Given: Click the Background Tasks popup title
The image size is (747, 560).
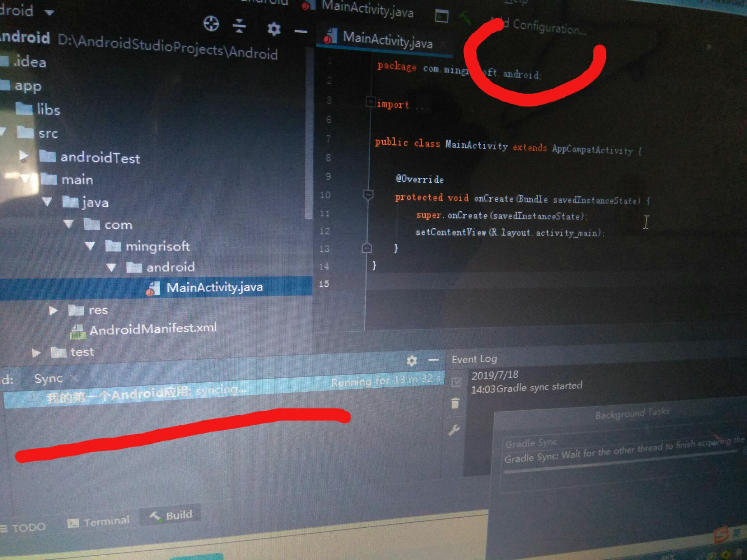Looking at the screenshot, I should (x=632, y=414).
